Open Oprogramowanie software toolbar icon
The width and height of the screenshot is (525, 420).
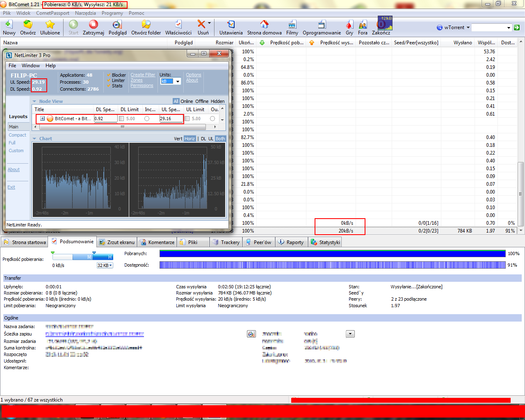(322, 25)
